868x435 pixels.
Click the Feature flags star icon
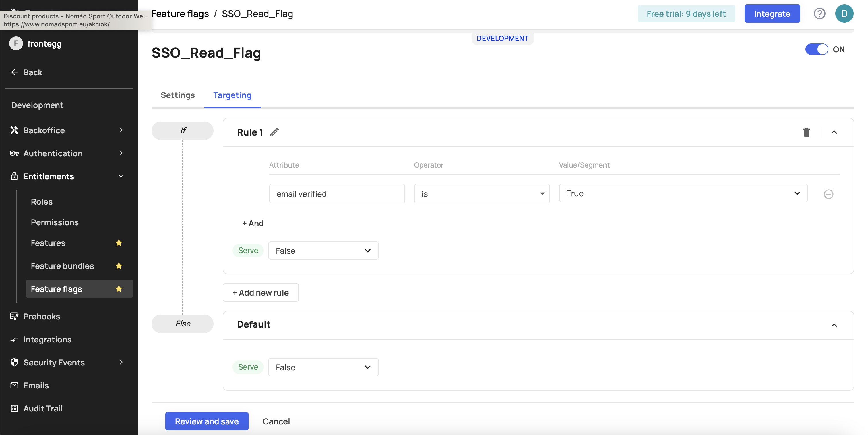point(119,289)
